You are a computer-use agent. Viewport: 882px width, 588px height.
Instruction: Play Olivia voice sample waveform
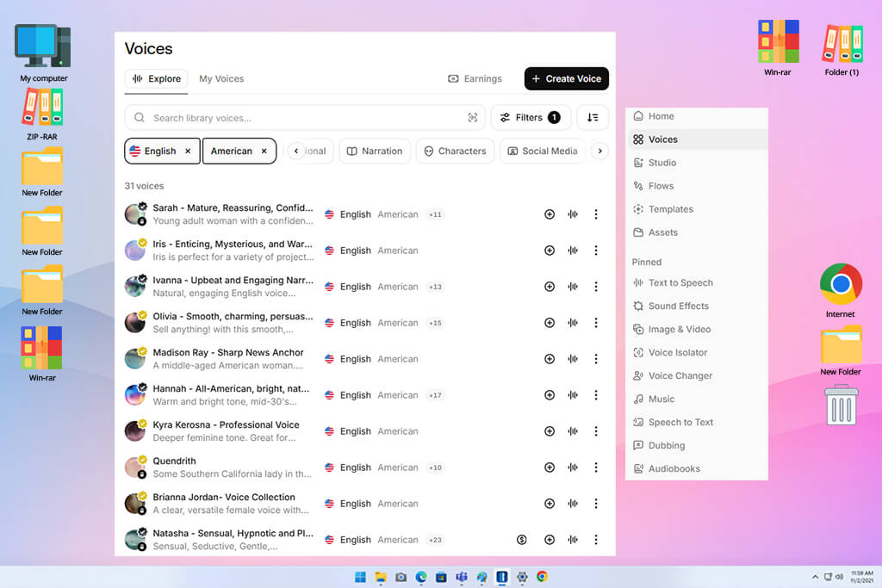pos(573,323)
